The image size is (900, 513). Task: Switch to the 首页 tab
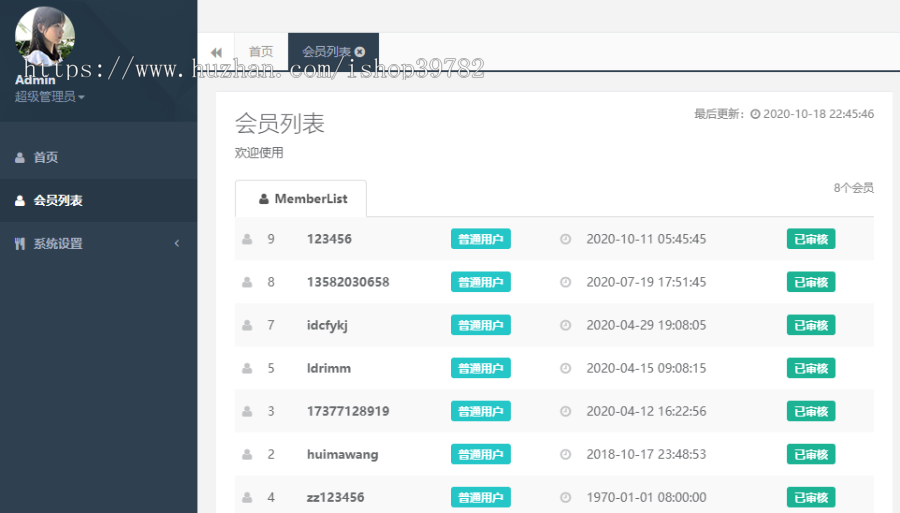point(261,52)
